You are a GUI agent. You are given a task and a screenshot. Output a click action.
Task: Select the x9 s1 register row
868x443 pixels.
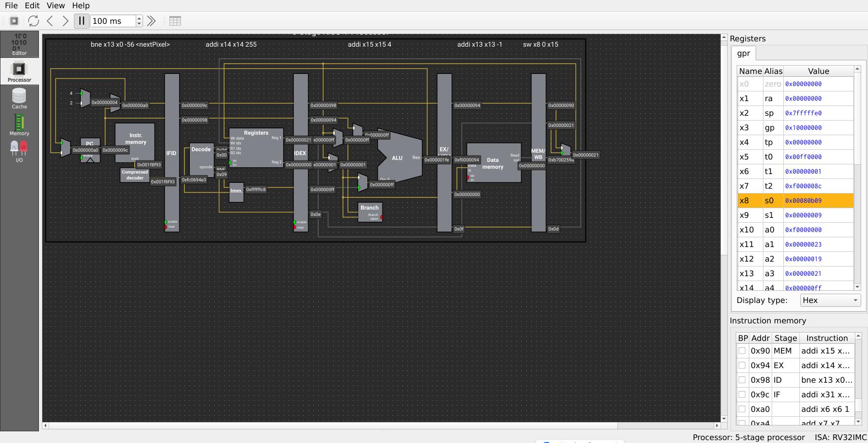tap(796, 215)
